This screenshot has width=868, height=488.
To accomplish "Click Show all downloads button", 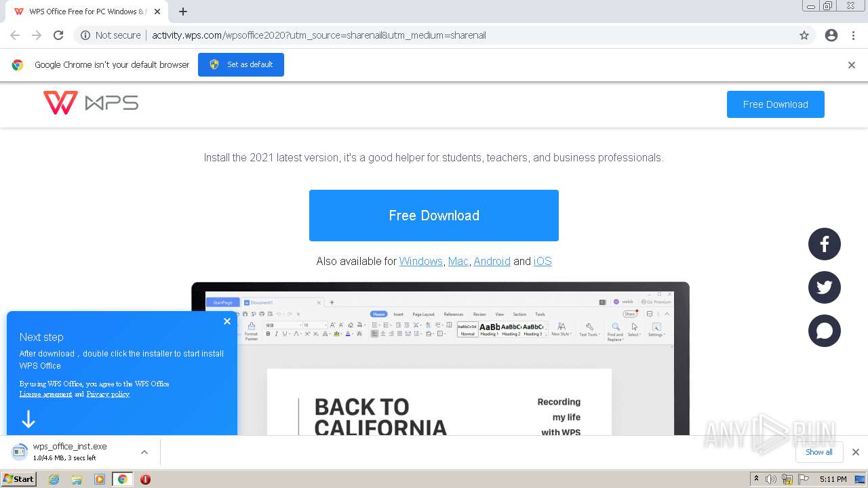I will click(x=818, y=452).
